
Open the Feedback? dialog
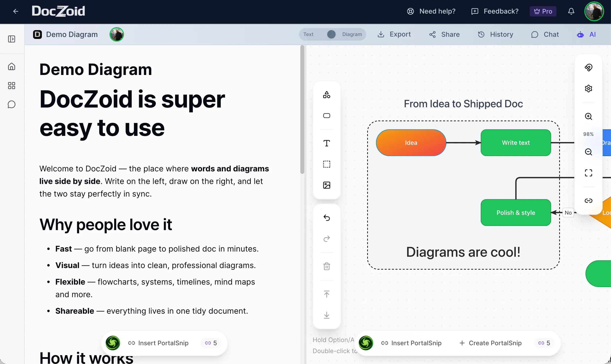(x=495, y=11)
